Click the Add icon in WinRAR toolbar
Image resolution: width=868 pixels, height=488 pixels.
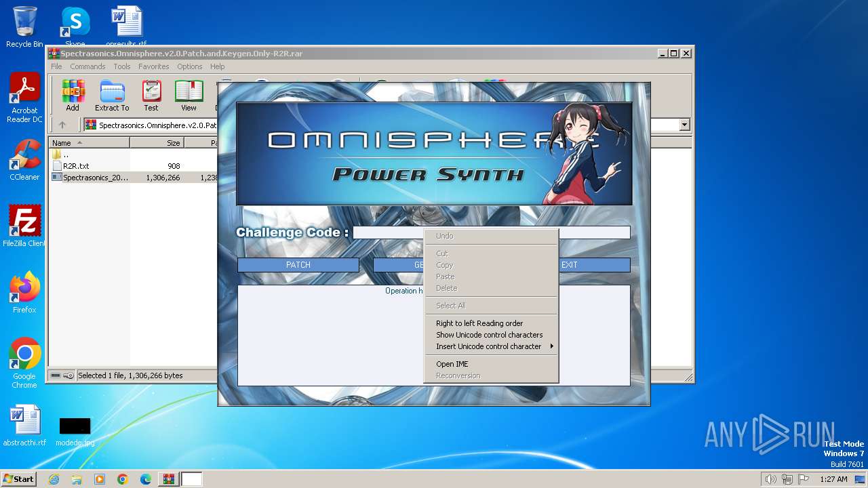[x=73, y=96]
